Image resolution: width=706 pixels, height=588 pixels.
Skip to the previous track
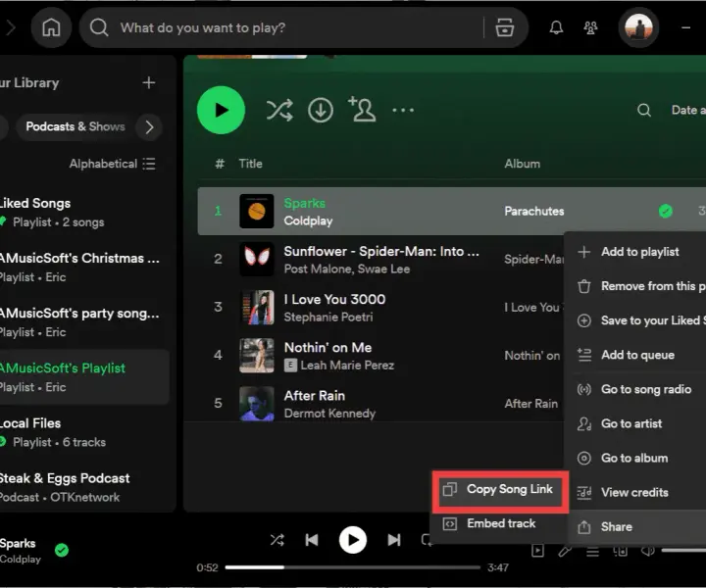[x=312, y=540]
